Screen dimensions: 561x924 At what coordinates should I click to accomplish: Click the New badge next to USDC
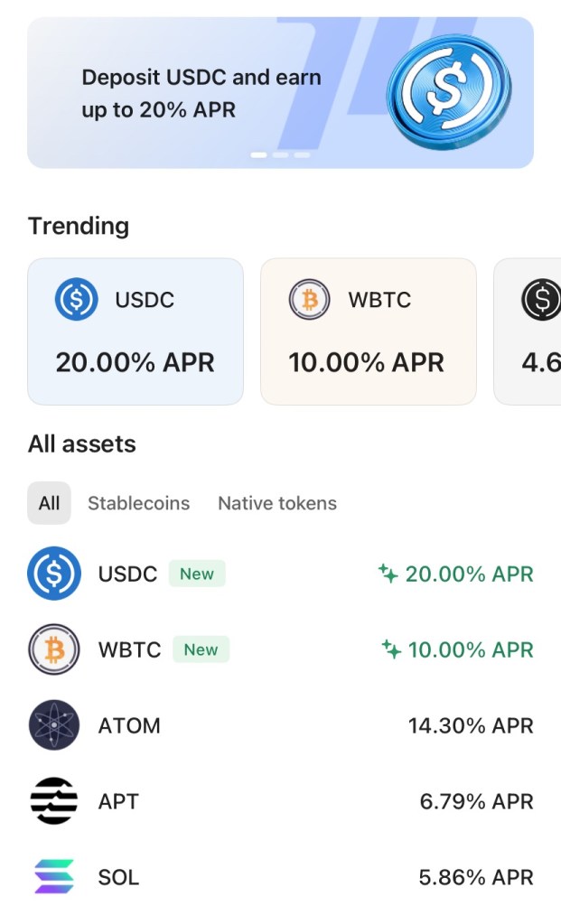197,573
